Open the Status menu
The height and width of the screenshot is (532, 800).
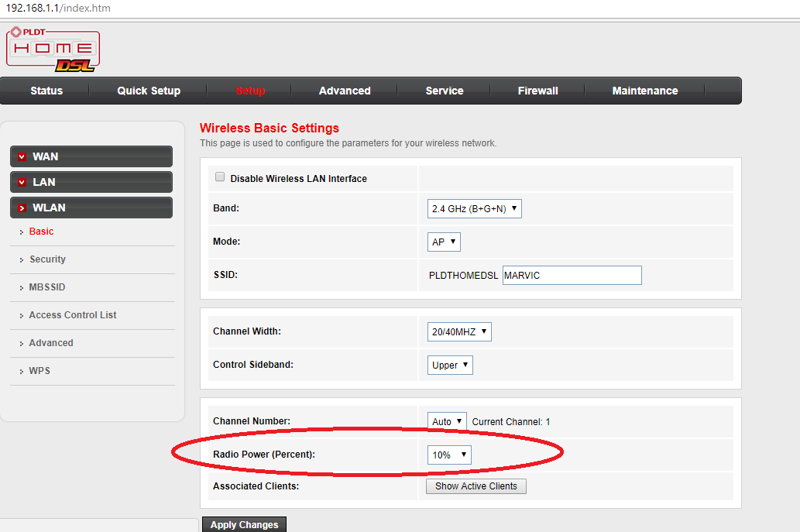(46, 91)
